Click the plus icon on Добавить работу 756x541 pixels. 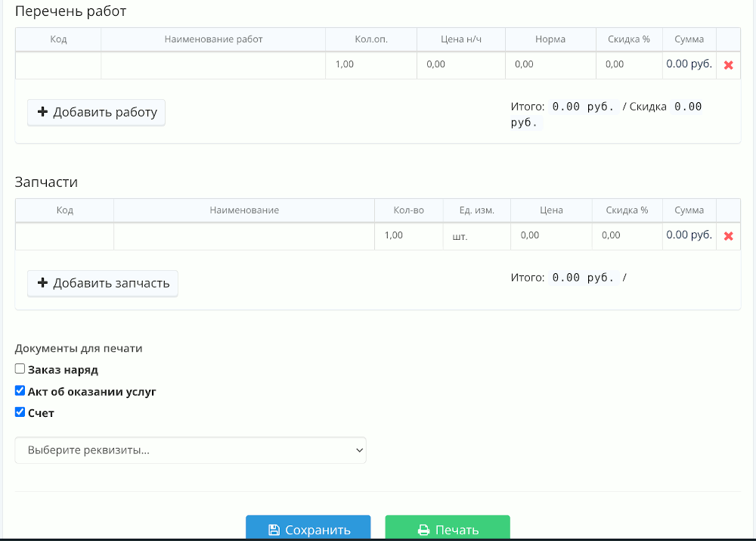click(x=43, y=113)
